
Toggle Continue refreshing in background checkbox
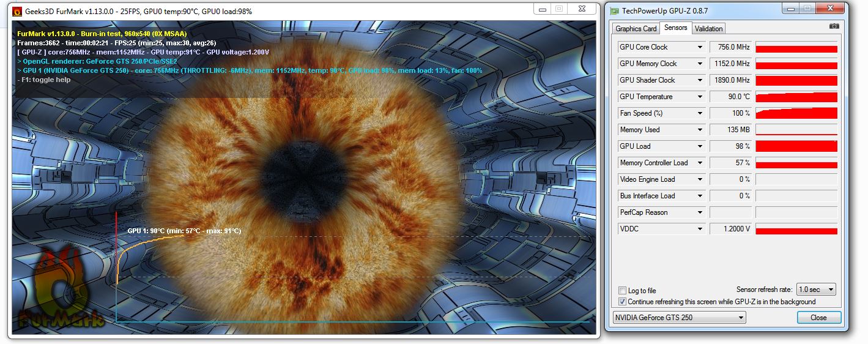622,302
